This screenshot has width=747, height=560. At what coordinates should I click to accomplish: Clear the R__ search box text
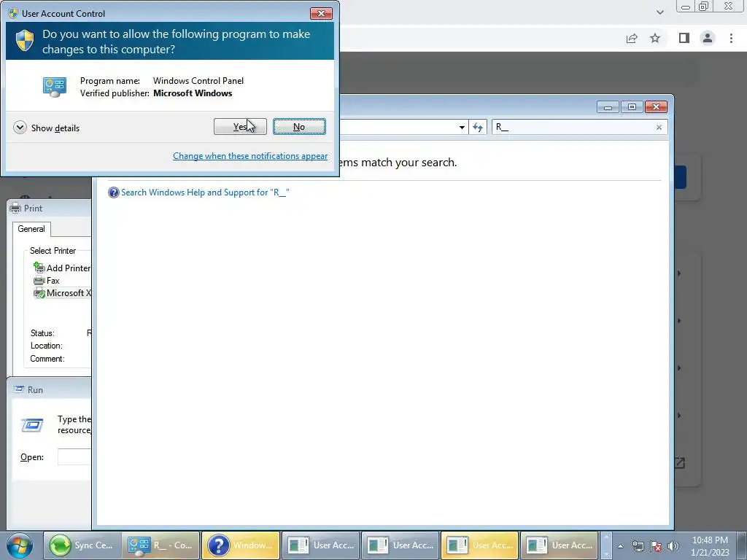point(659,127)
